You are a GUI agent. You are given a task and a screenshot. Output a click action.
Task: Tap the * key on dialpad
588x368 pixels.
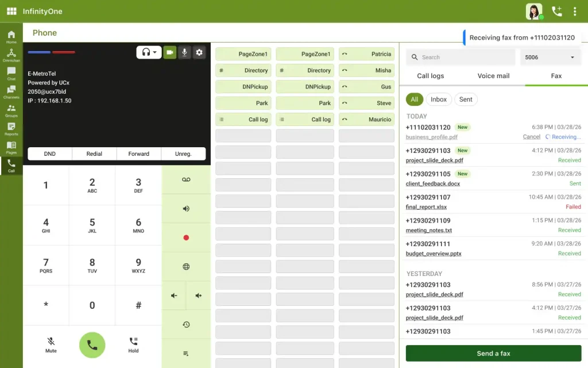click(x=46, y=305)
